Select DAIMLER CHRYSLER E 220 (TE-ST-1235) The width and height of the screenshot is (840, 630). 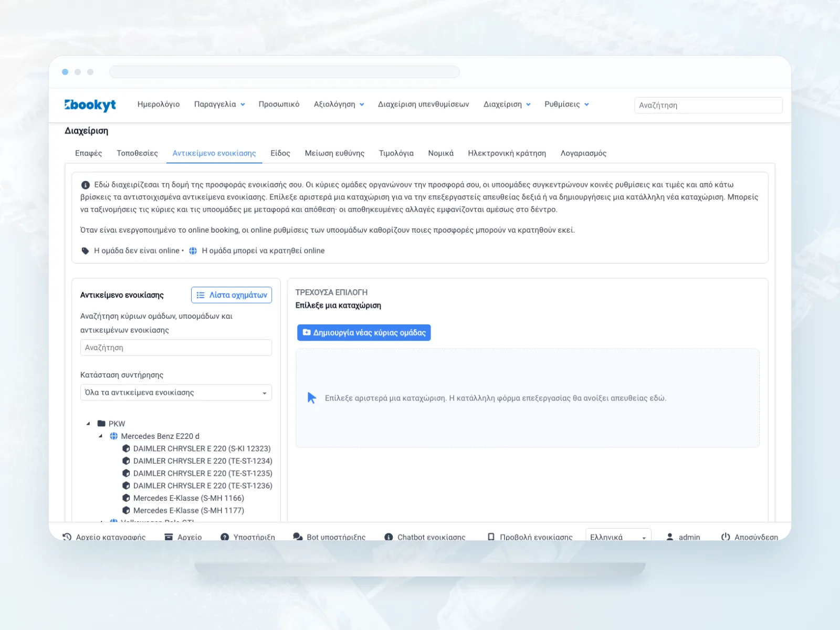(203, 474)
